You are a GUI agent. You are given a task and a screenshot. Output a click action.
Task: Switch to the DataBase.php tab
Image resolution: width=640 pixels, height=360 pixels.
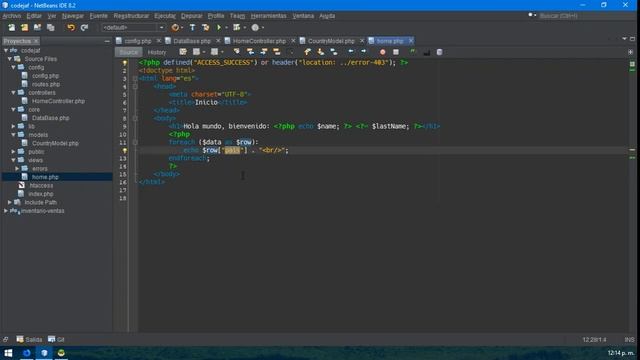192,41
